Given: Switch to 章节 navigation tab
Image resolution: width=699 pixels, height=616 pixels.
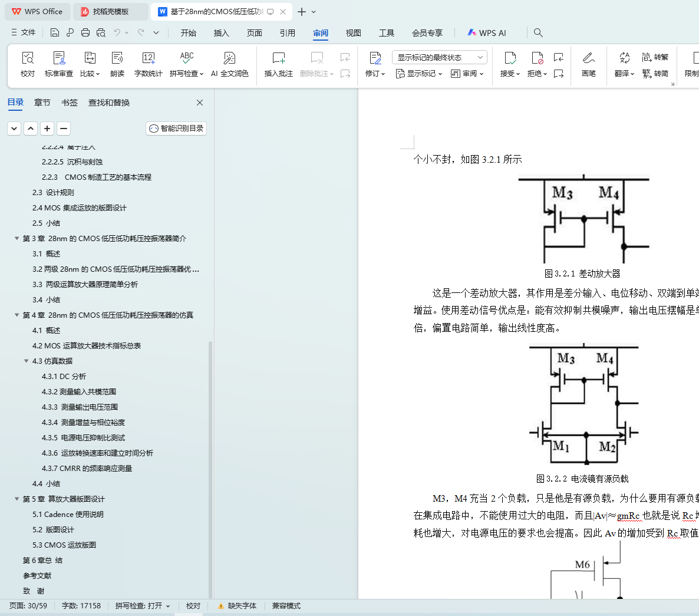Looking at the screenshot, I should coord(42,103).
